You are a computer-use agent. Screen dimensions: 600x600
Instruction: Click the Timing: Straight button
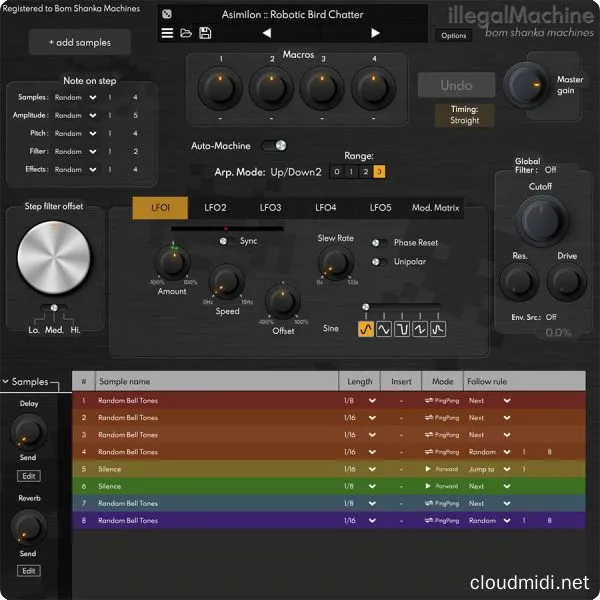[465, 115]
